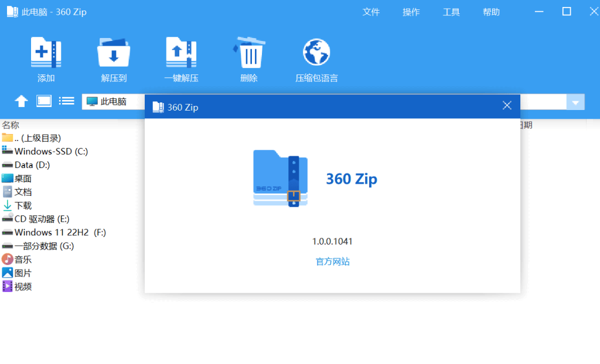Go up one level with arrow icon
The image size is (600, 364).
(x=21, y=101)
